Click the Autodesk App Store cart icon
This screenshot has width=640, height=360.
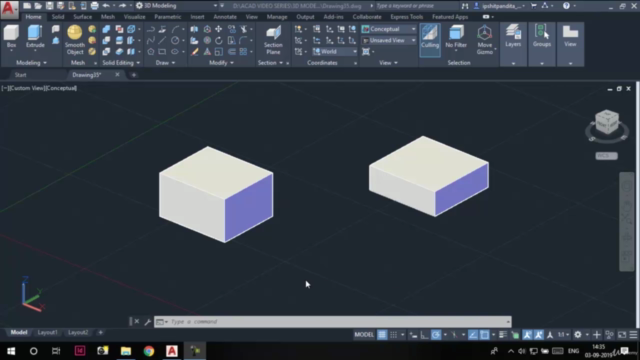coord(534,6)
